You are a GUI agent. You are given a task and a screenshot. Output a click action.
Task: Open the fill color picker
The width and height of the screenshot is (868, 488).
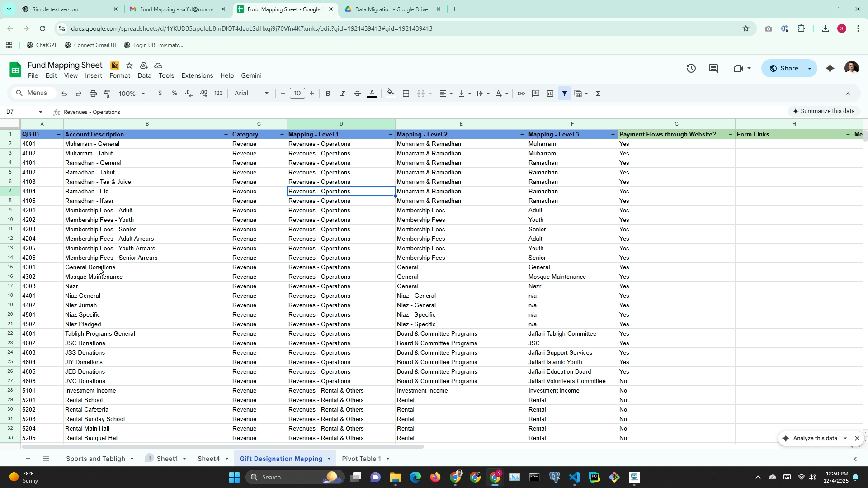click(391, 94)
